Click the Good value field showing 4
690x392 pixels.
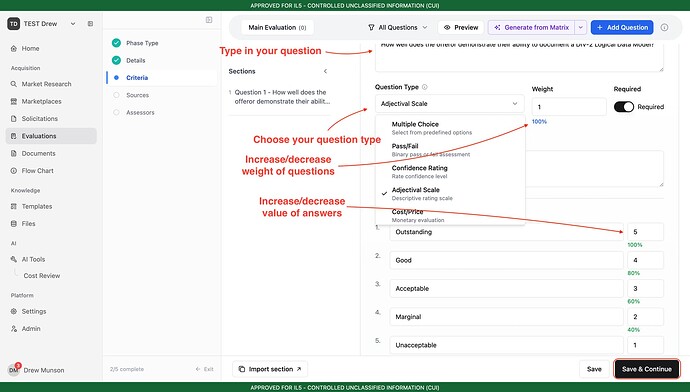point(646,260)
